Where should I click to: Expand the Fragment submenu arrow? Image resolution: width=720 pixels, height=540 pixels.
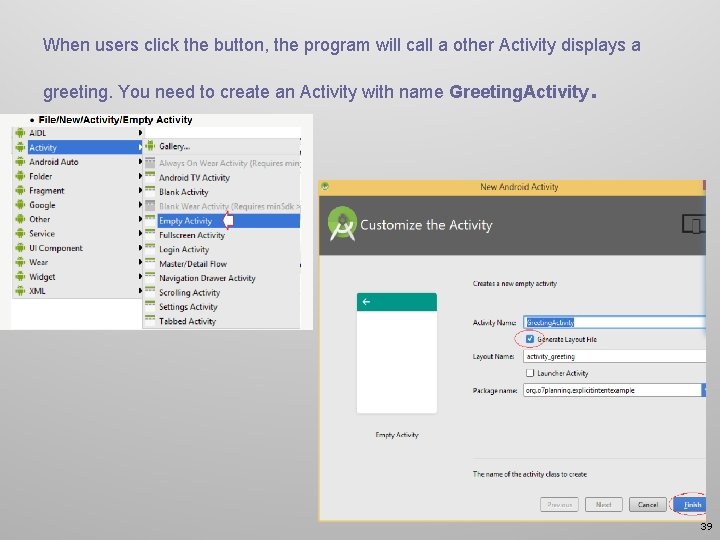[x=140, y=190]
